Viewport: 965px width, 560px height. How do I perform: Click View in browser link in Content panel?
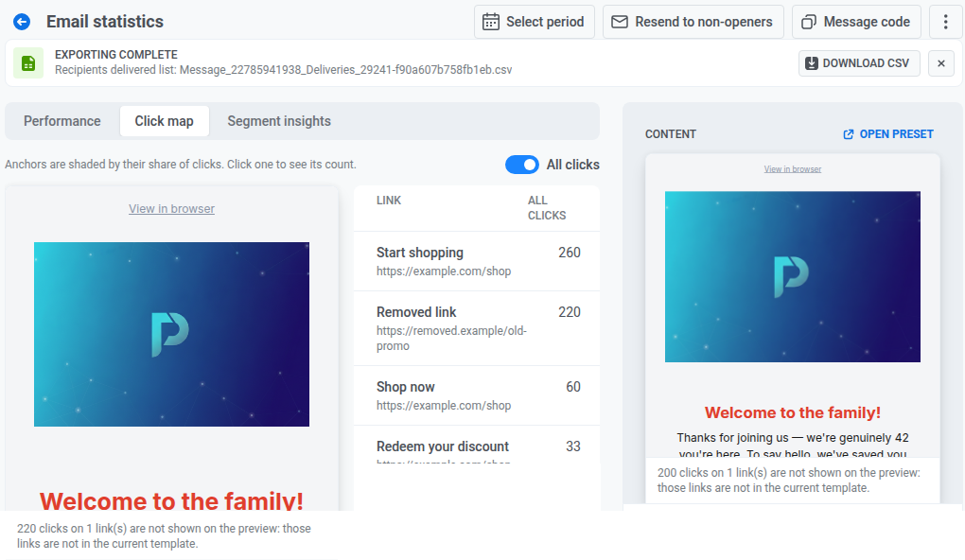tap(793, 168)
